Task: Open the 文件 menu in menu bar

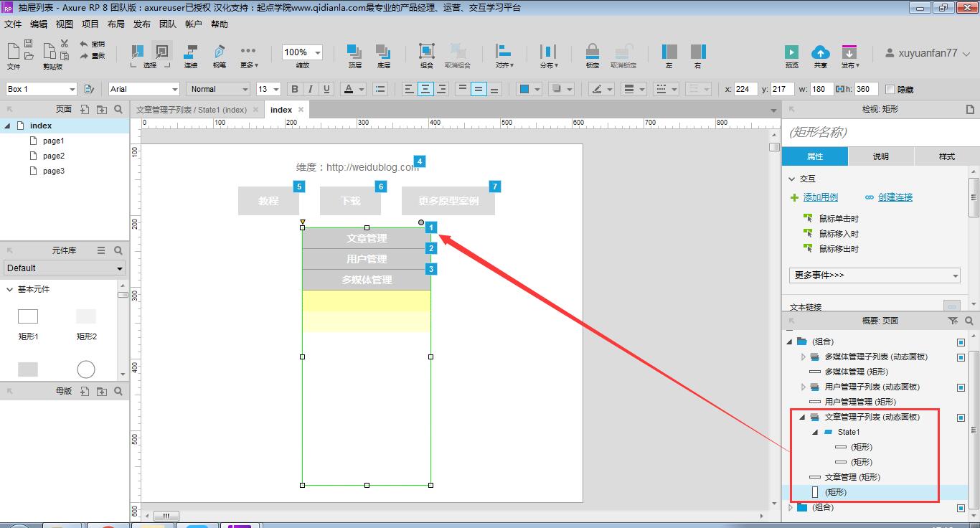Action: (13, 24)
